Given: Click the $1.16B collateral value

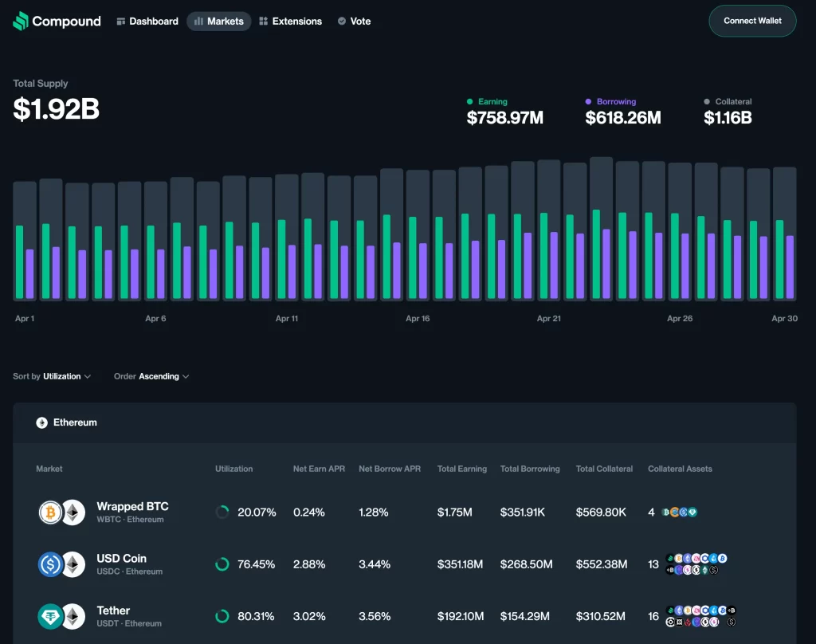Looking at the screenshot, I should [728, 118].
